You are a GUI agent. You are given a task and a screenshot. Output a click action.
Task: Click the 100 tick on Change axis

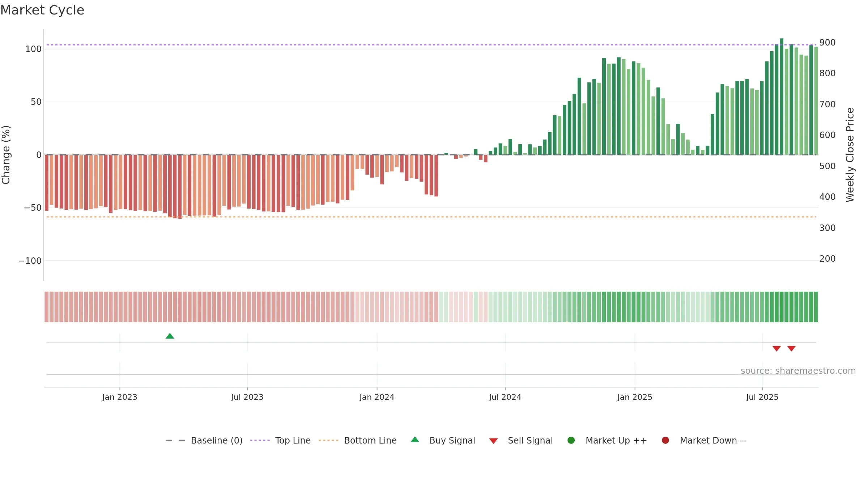[x=33, y=49]
